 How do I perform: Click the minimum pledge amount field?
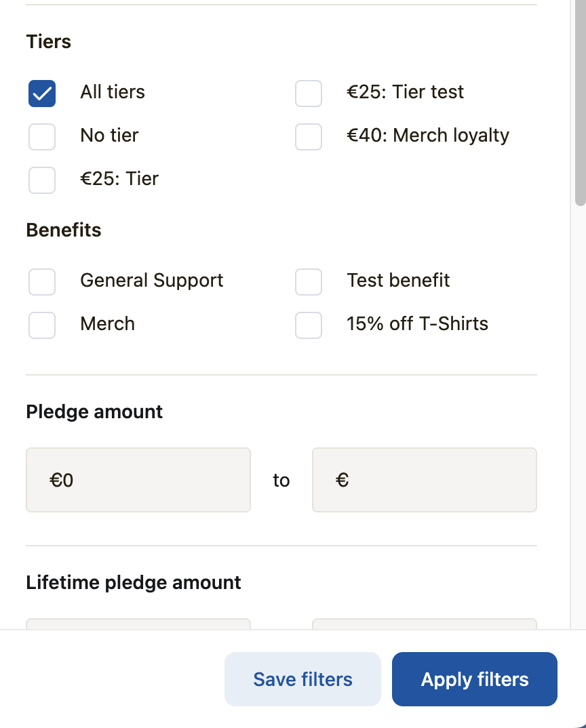138,480
